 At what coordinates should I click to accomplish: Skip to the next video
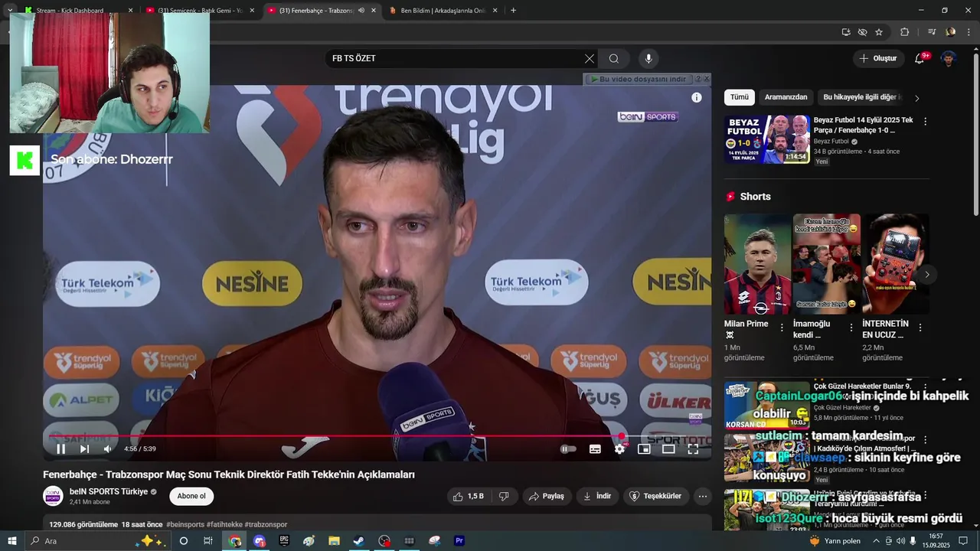(84, 449)
